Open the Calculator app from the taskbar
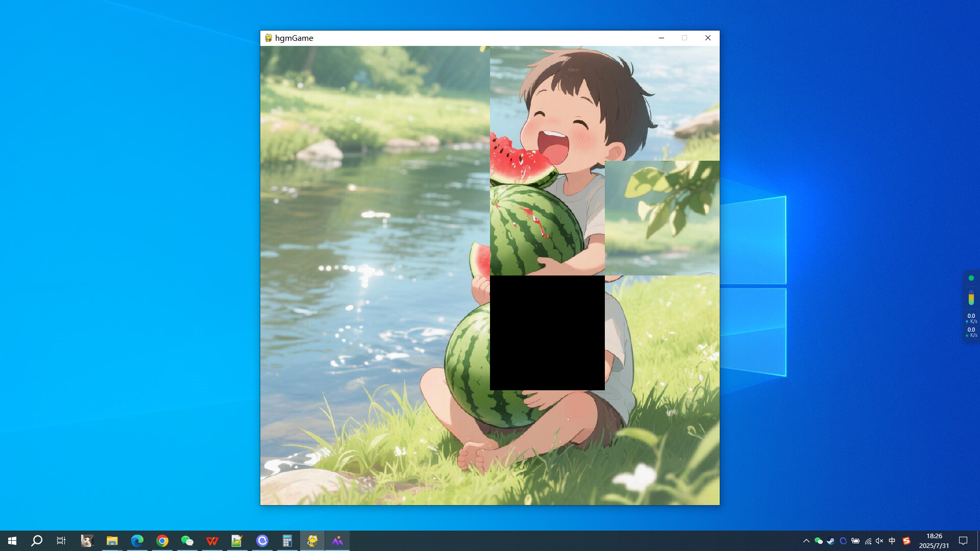The width and height of the screenshot is (980, 551). click(x=286, y=541)
